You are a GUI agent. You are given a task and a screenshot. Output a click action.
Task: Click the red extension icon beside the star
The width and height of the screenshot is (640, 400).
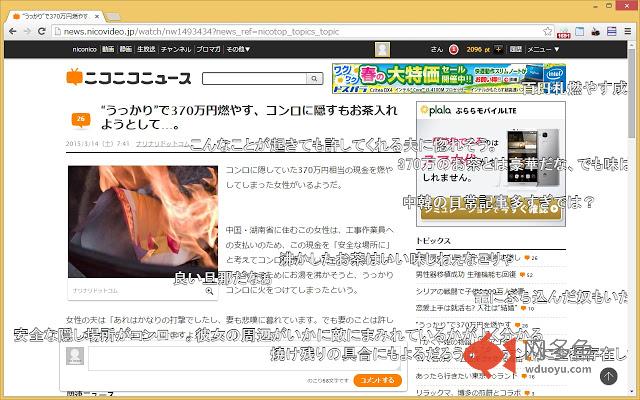[564, 32]
